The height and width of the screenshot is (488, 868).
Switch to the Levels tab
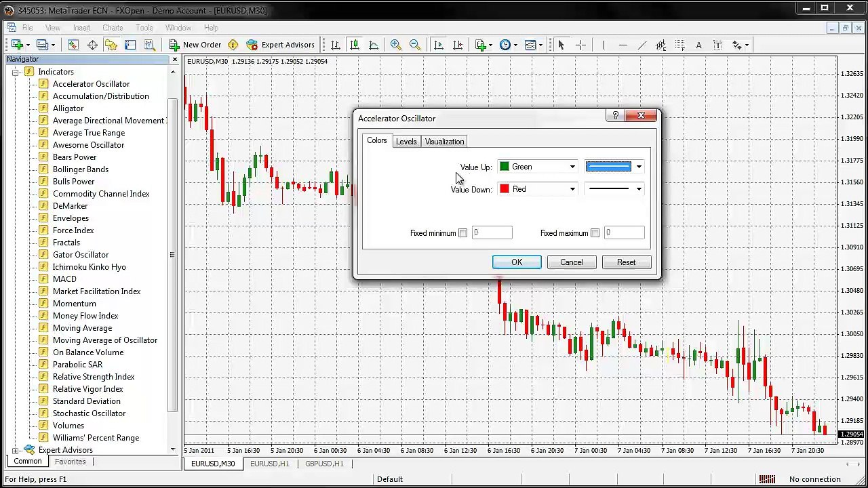(x=406, y=142)
